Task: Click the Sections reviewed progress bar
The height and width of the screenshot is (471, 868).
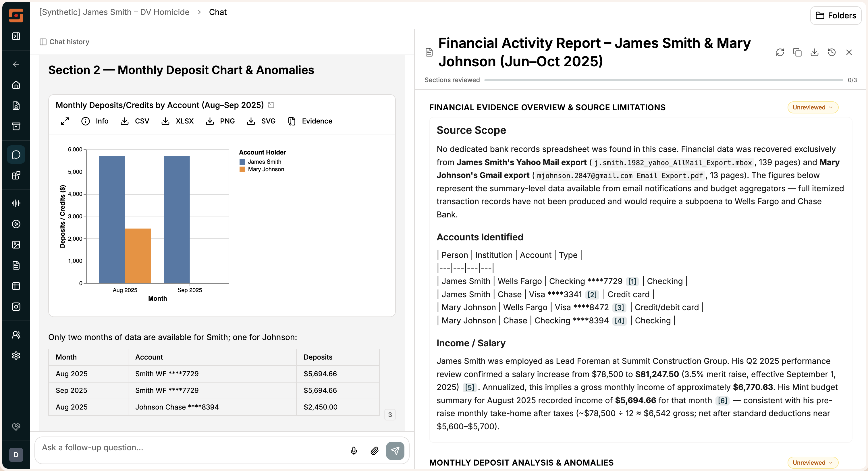Action: click(663, 80)
